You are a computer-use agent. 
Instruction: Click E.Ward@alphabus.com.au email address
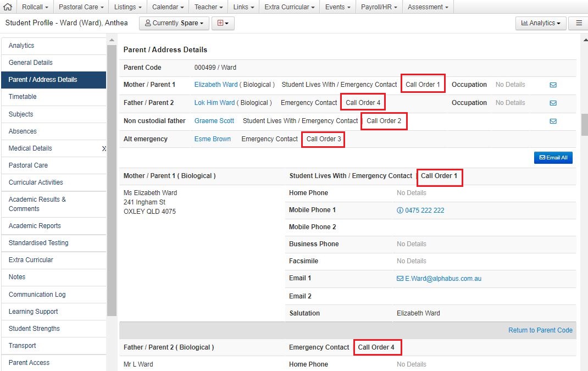tap(443, 279)
